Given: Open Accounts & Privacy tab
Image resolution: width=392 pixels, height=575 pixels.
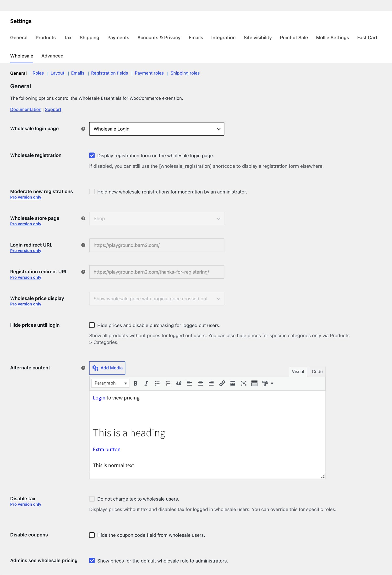Looking at the screenshot, I should 159,38.
